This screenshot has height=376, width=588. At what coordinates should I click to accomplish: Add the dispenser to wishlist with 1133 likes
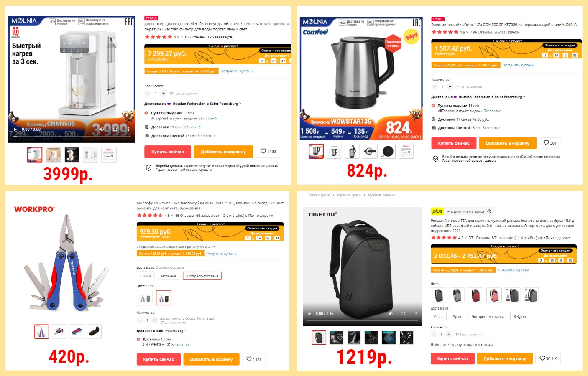click(268, 151)
